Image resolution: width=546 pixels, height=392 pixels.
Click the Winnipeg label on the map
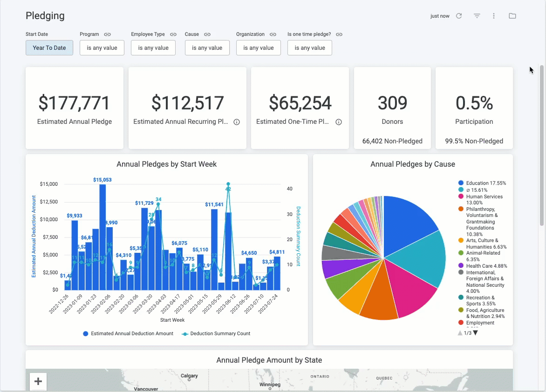[x=270, y=385]
